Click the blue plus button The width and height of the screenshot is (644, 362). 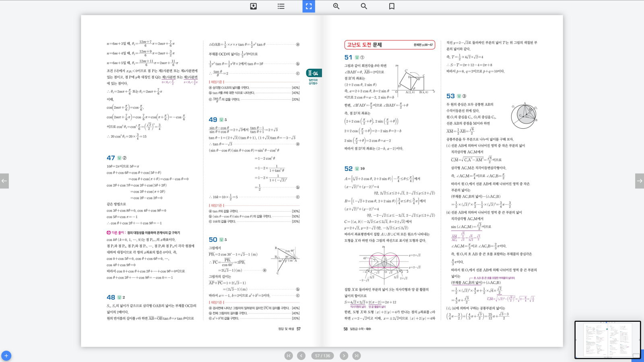click(x=6, y=356)
